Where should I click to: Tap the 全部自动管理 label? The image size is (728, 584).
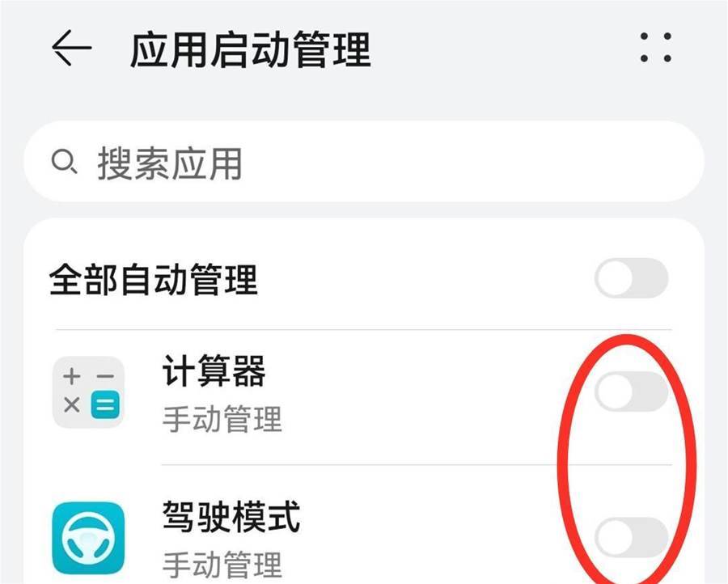point(153,280)
